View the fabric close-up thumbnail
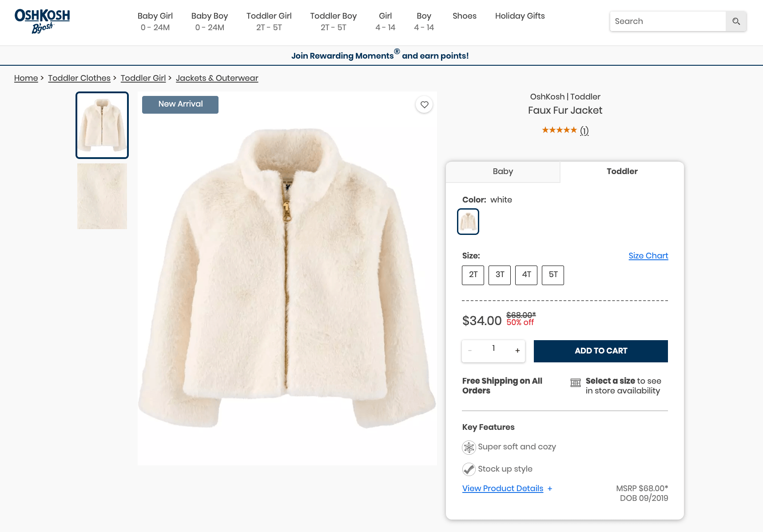The width and height of the screenshot is (763, 532). tap(102, 196)
